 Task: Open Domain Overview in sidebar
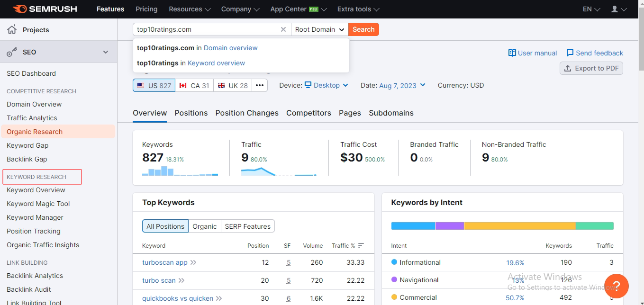tap(34, 104)
